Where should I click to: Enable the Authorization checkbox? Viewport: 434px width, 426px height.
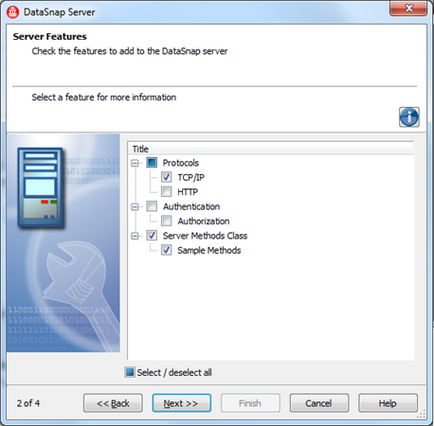tap(166, 221)
